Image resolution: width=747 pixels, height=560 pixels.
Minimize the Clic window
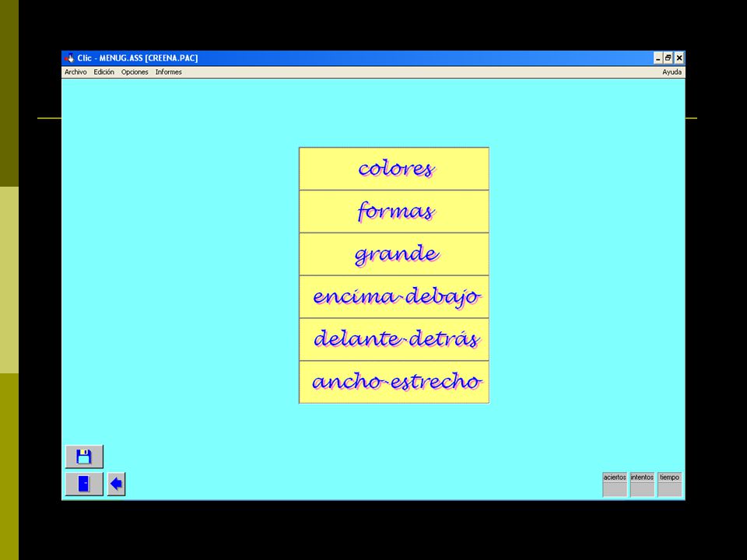coord(658,58)
